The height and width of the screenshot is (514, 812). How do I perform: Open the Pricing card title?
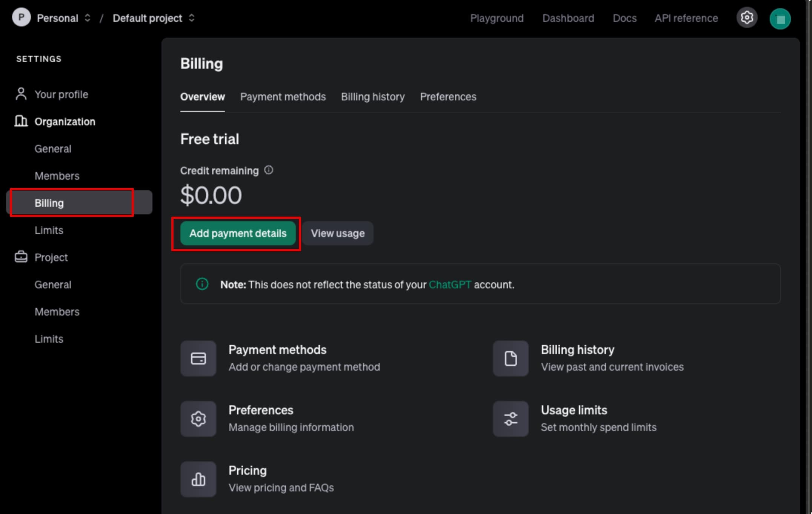point(248,471)
